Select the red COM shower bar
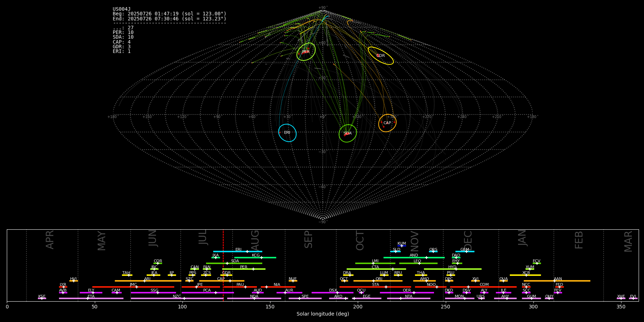 [483, 287]
